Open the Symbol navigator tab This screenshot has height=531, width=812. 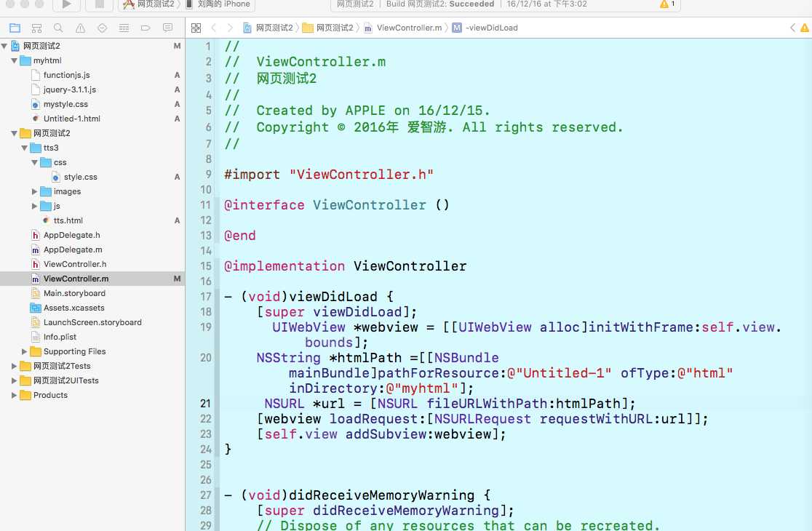coord(37,28)
